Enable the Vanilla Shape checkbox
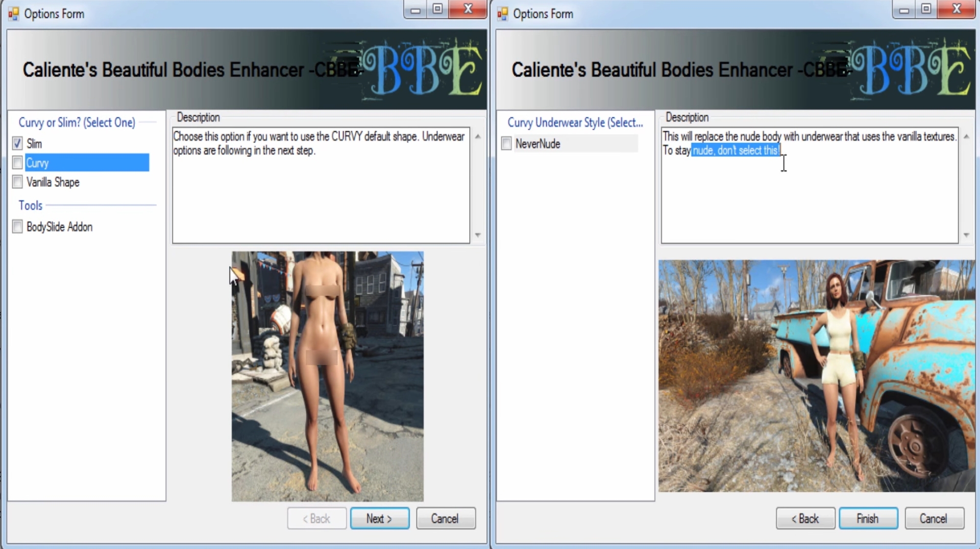 [x=17, y=182]
